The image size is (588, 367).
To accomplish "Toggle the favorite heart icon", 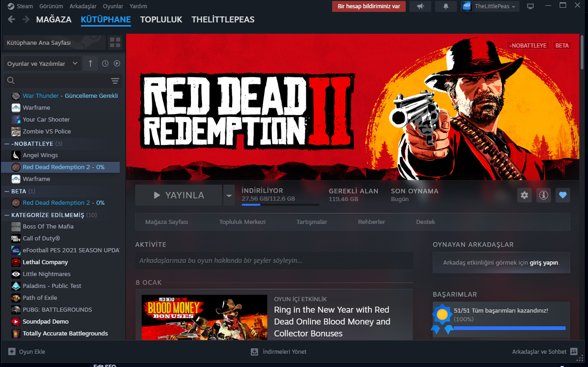I will 563,195.
